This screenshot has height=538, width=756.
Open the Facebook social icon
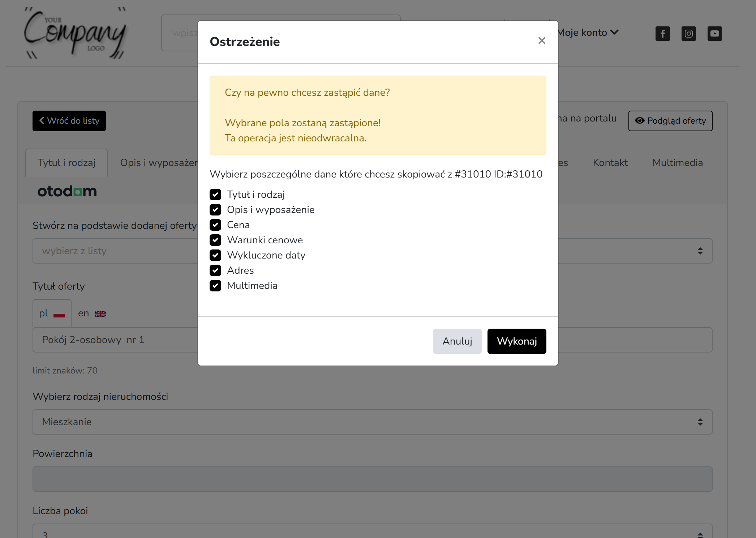point(662,34)
